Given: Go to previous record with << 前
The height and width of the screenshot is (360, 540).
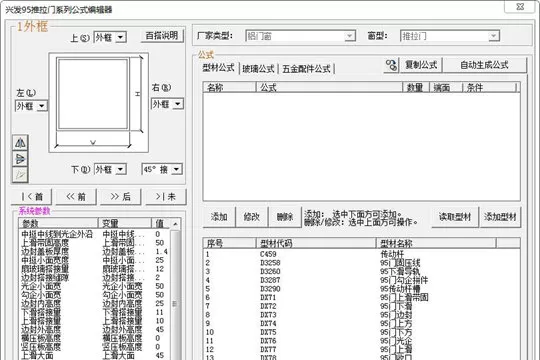Looking at the screenshot, I should tap(76, 197).
